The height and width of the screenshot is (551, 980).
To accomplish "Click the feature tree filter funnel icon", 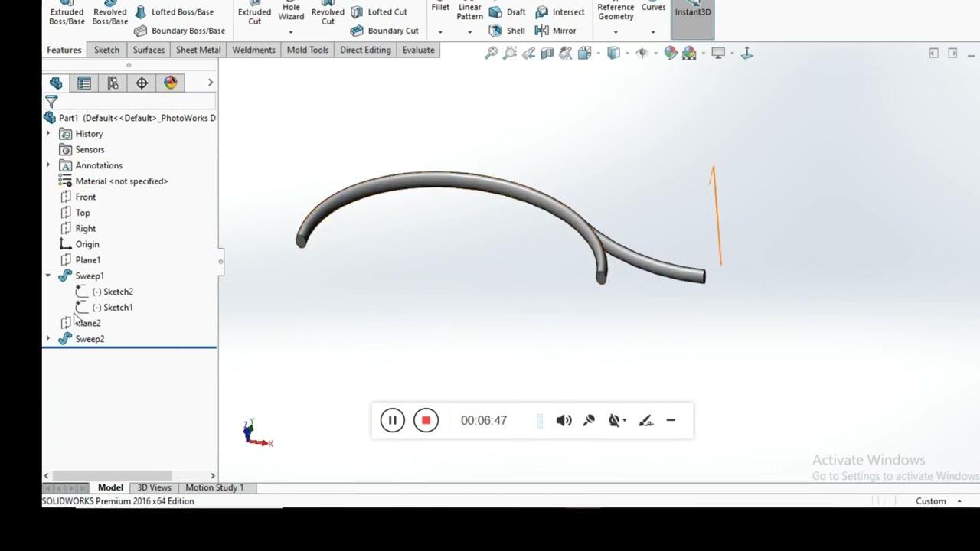I will (51, 101).
